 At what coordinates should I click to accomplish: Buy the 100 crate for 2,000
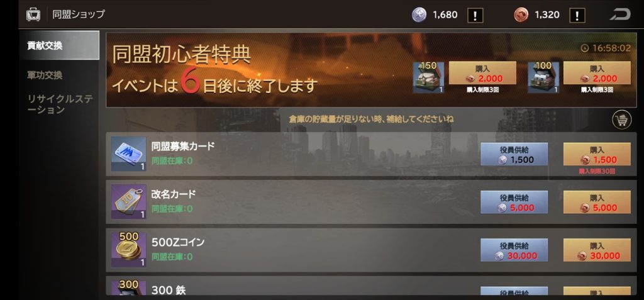pyautogui.click(x=597, y=73)
